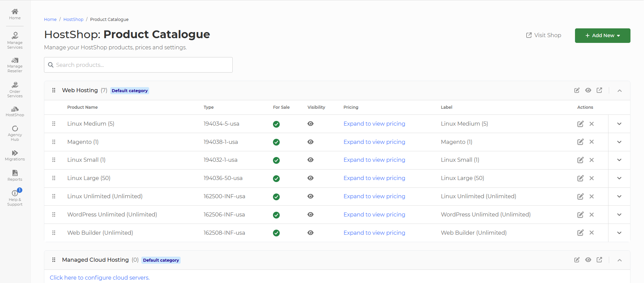Click Expand to view pricing for Magento
This screenshot has width=644, height=283.
coord(374,142)
